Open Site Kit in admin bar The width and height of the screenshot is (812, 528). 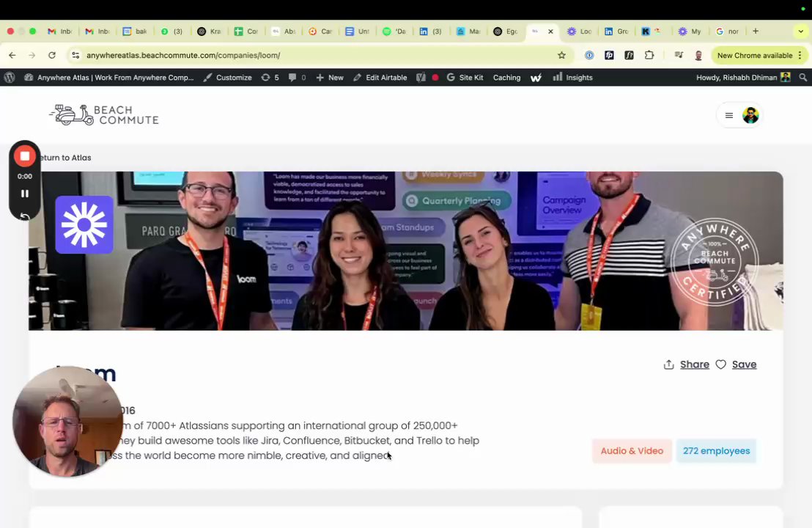465,77
